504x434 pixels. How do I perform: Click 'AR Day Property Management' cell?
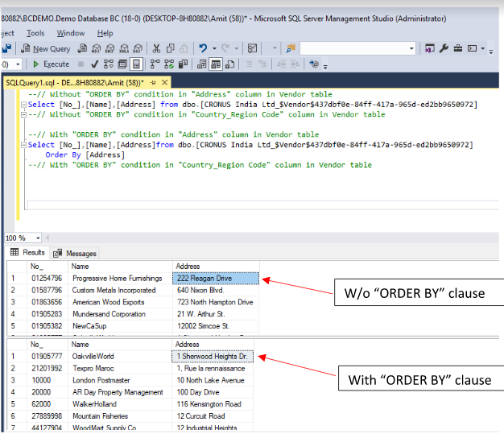120,392
